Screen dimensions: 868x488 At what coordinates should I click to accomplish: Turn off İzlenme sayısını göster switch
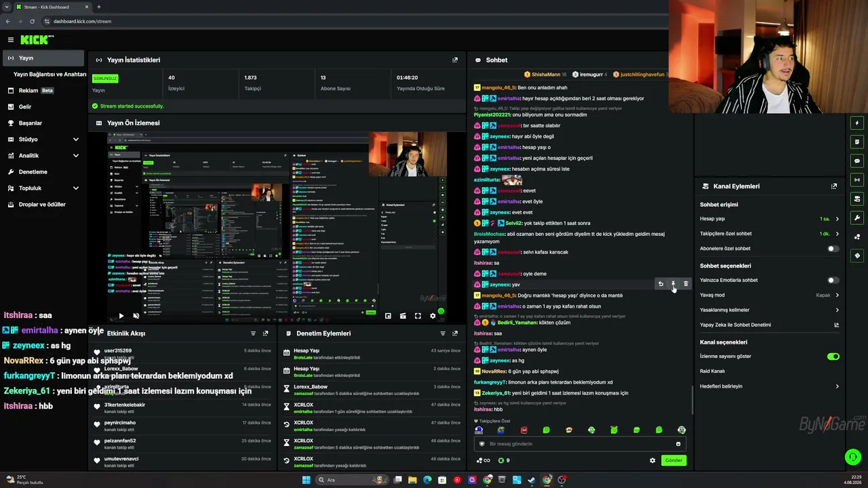click(833, 357)
